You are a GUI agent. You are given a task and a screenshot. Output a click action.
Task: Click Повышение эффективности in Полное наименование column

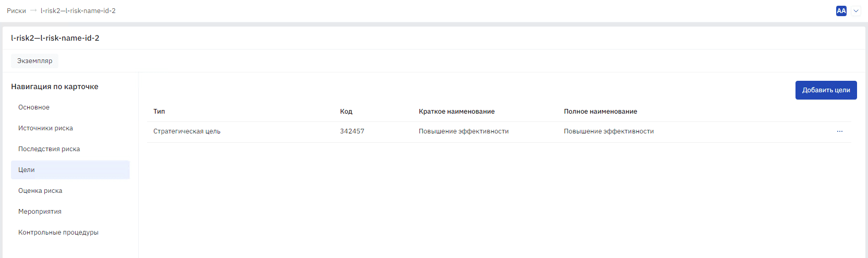609,131
